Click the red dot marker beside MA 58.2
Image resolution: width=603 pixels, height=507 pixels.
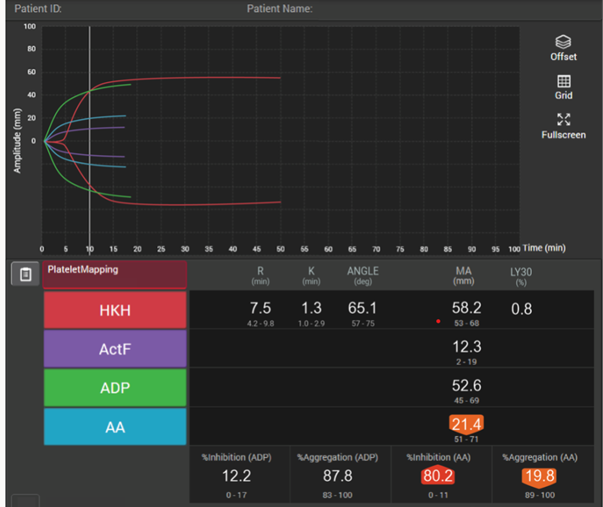(x=438, y=321)
